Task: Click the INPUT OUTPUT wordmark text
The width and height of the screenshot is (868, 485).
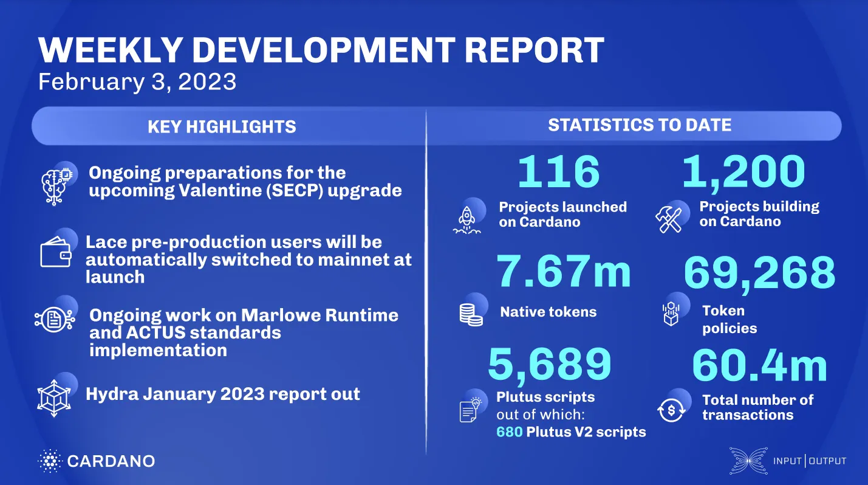Action: (810, 461)
